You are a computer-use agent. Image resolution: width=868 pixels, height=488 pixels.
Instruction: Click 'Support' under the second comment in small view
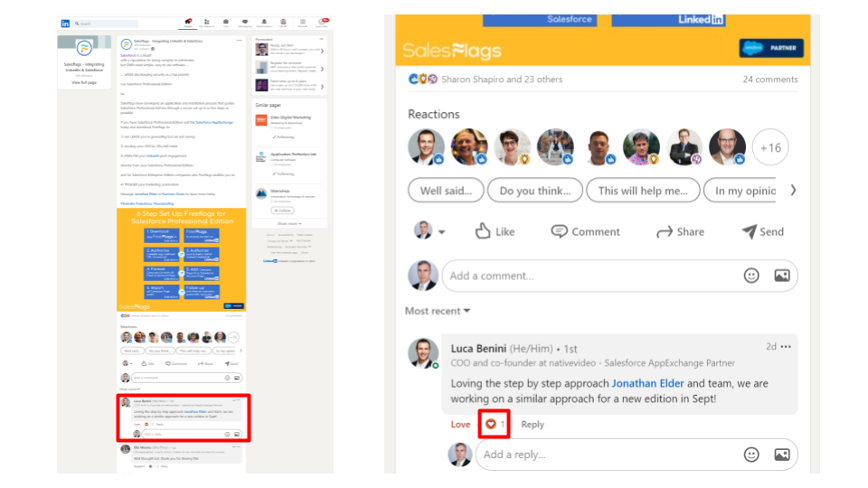(x=139, y=466)
